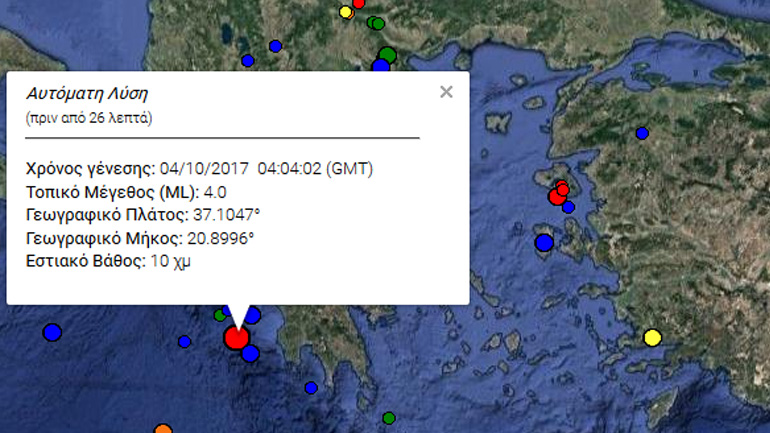The image size is (770, 433).
Task: Click the 'Εστιακό Βάθος: 10 χμ' line
Action: click(x=108, y=261)
